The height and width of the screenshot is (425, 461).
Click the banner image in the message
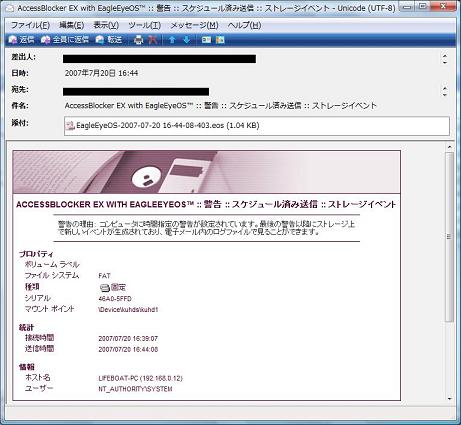point(206,172)
